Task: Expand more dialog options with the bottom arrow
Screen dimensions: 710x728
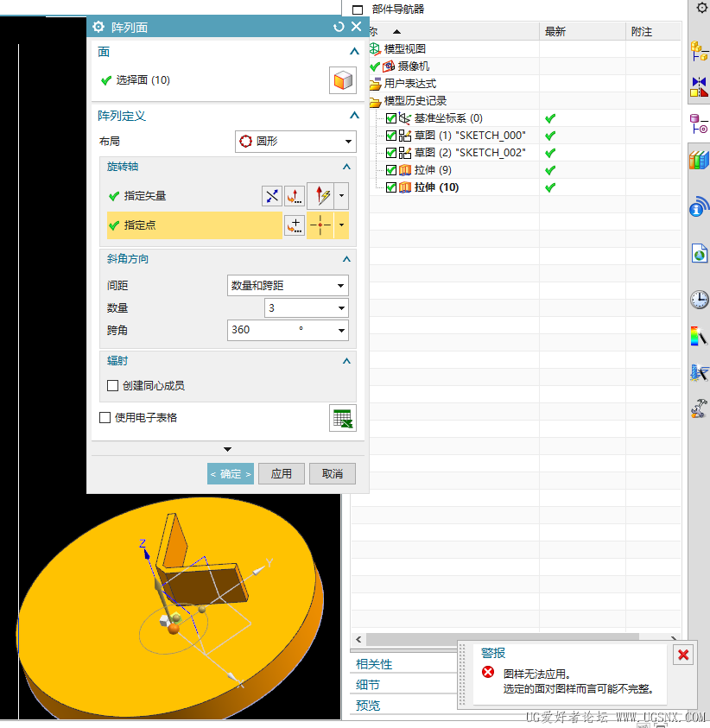Action: 227,449
